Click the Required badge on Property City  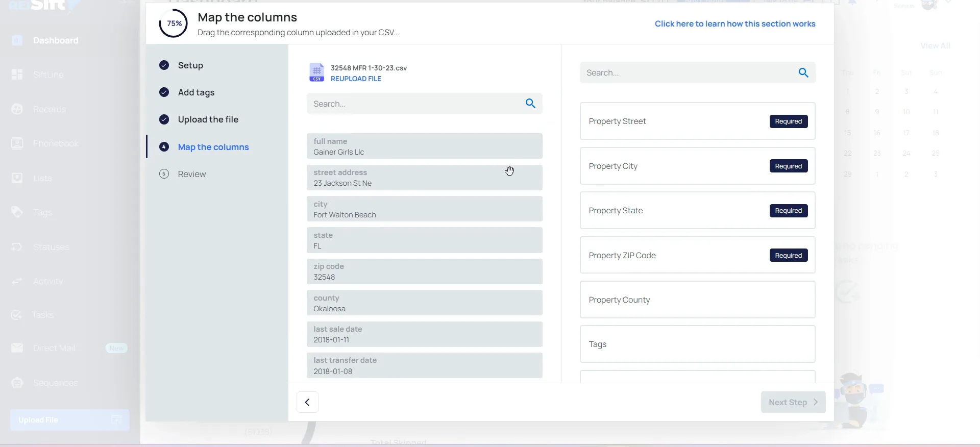(x=789, y=166)
